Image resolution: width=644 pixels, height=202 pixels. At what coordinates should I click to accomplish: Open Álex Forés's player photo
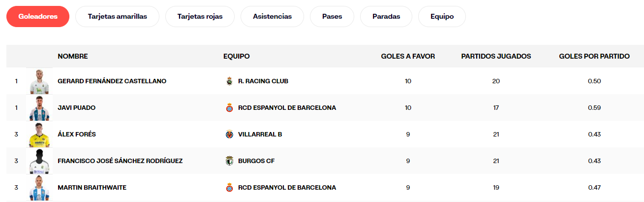39,135
